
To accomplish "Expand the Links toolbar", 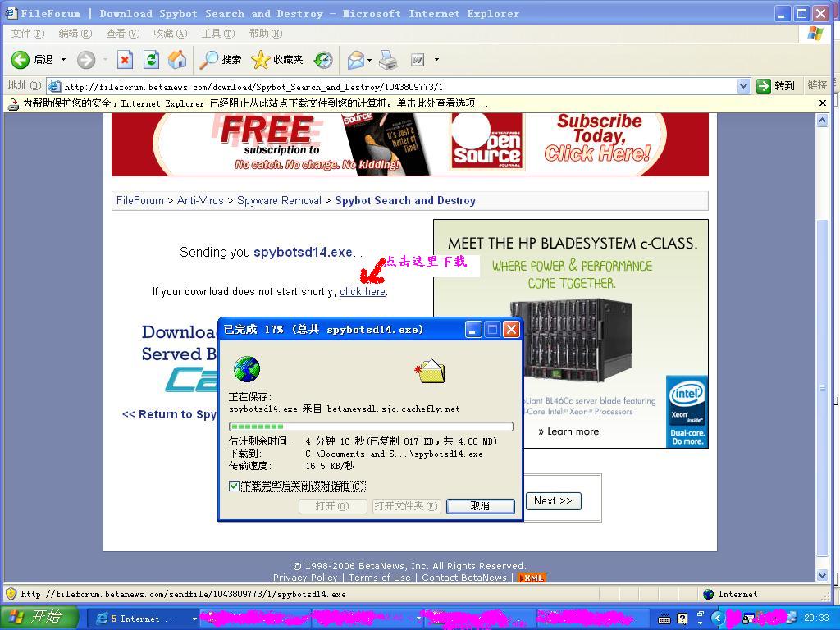I will click(x=818, y=85).
